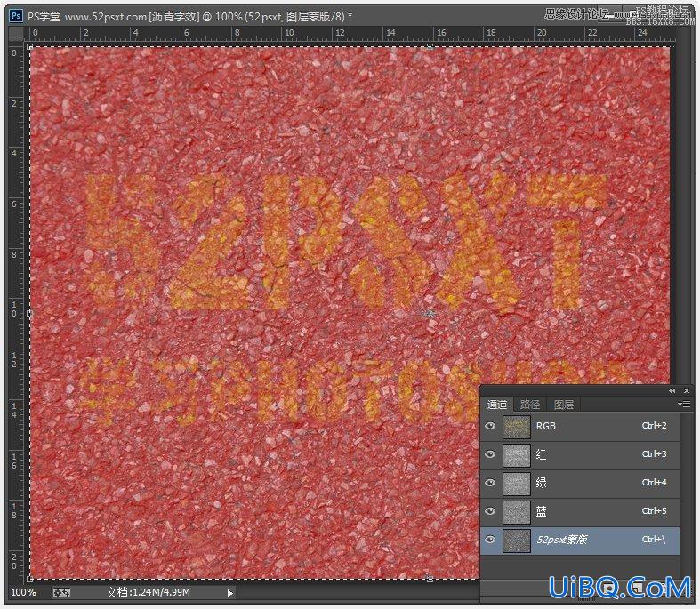Click the Photoshop PS logo icon
Viewport: 700px width, 609px height.
[x=16, y=16]
